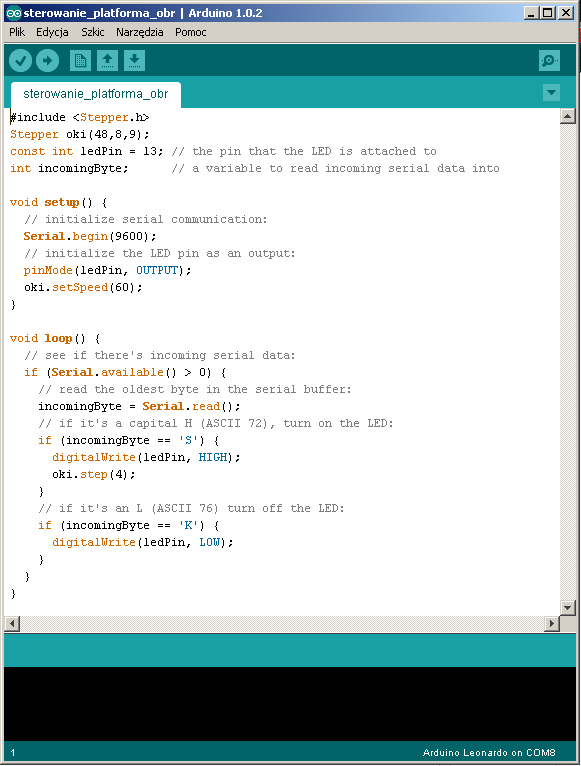Open the Narzędzia menu
This screenshot has width=581, height=766.
(x=139, y=32)
